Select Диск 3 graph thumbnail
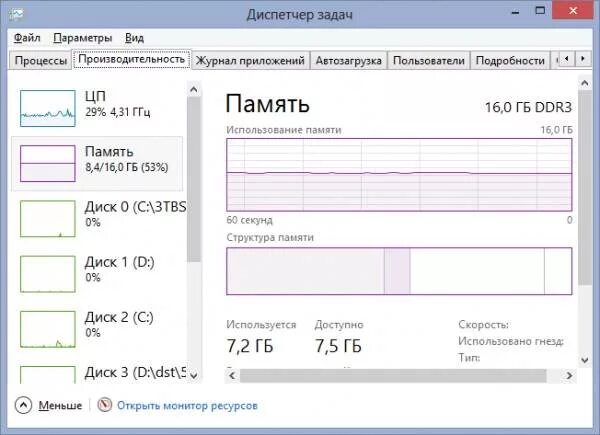This screenshot has height=435, width=600. coord(48,375)
